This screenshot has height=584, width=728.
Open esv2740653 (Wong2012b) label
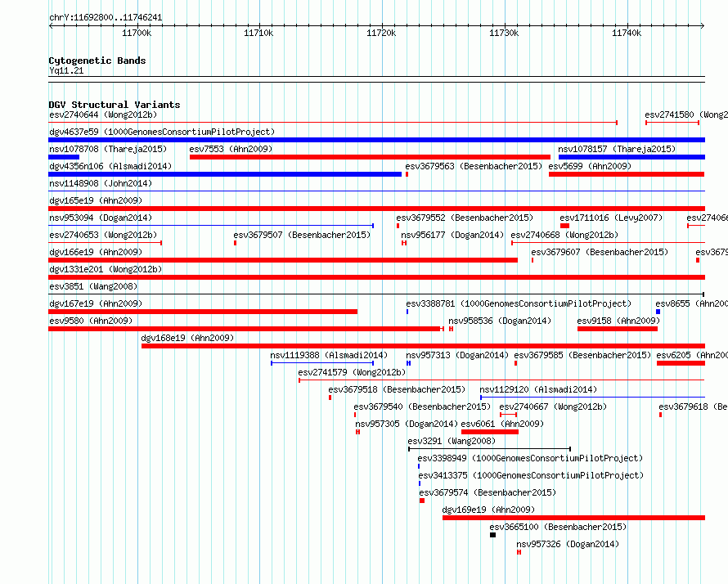(103, 235)
